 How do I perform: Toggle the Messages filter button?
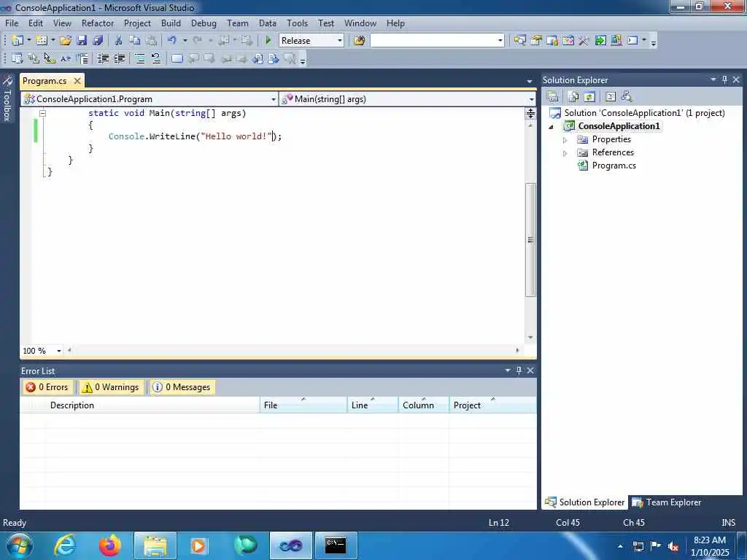point(182,387)
